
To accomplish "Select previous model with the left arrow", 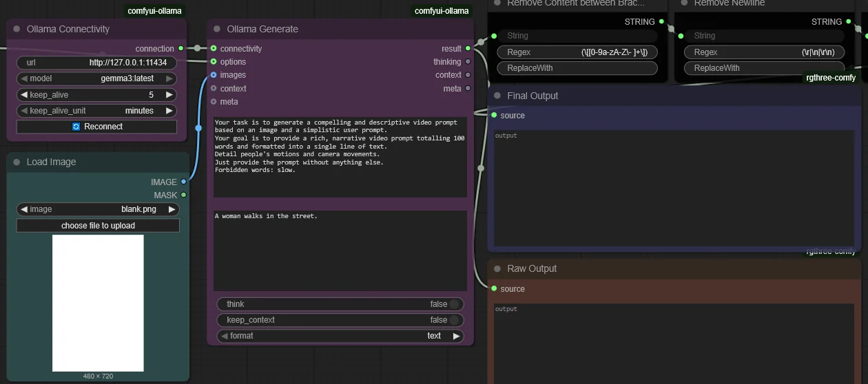I will click(24, 78).
